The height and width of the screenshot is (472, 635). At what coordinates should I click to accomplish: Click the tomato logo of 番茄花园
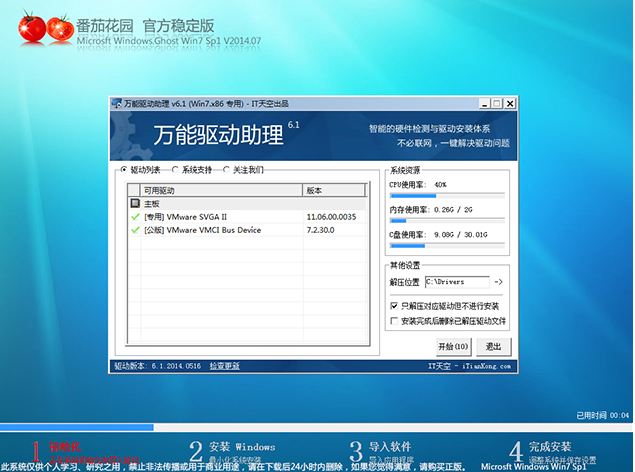[46, 28]
